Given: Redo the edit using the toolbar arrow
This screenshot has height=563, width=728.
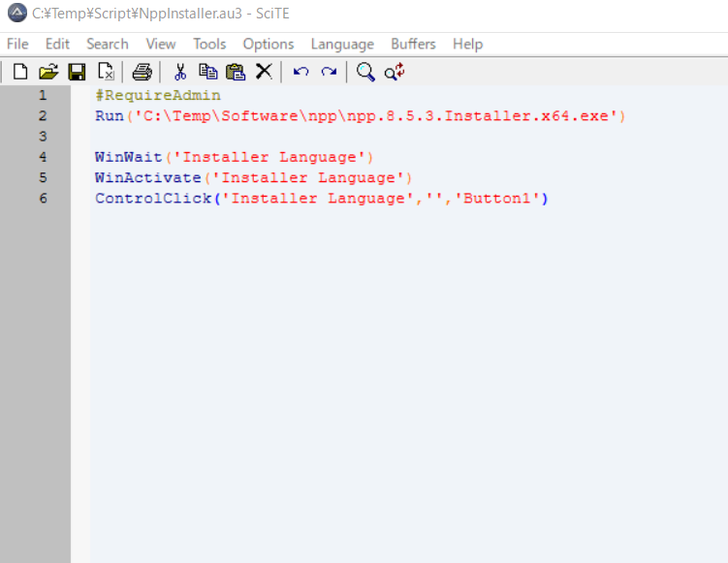Looking at the screenshot, I should click(x=329, y=72).
